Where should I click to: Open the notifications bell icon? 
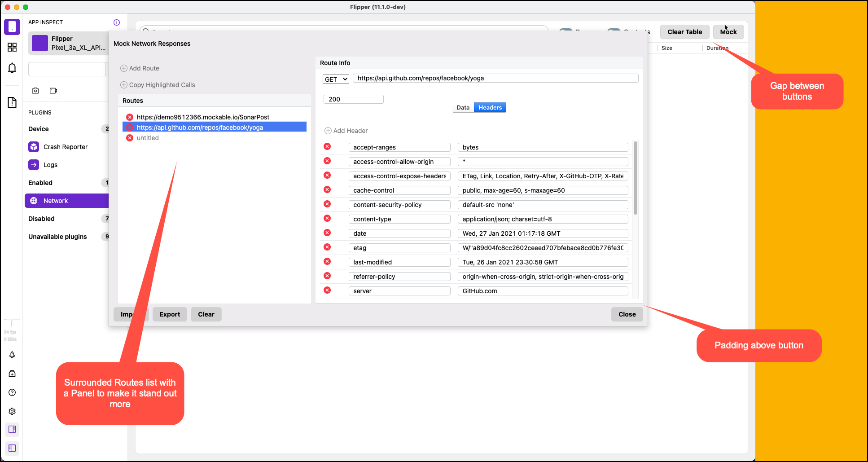click(x=12, y=68)
